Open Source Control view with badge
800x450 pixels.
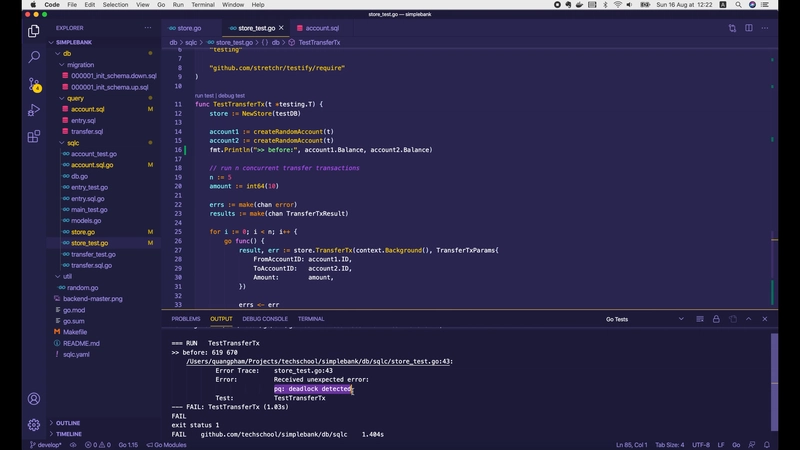click(x=33, y=84)
